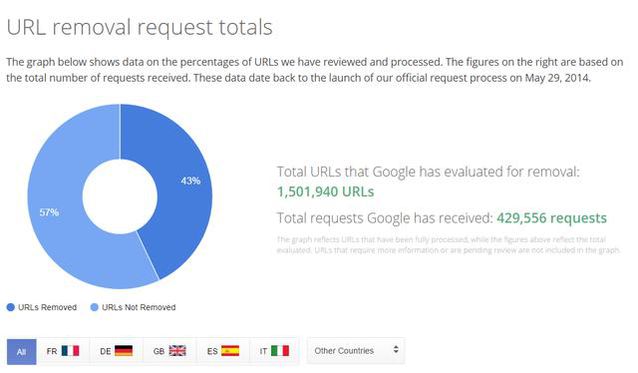Click the 1,501,940 URLs figure
The height and width of the screenshot is (373, 638).
pyautogui.click(x=326, y=192)
